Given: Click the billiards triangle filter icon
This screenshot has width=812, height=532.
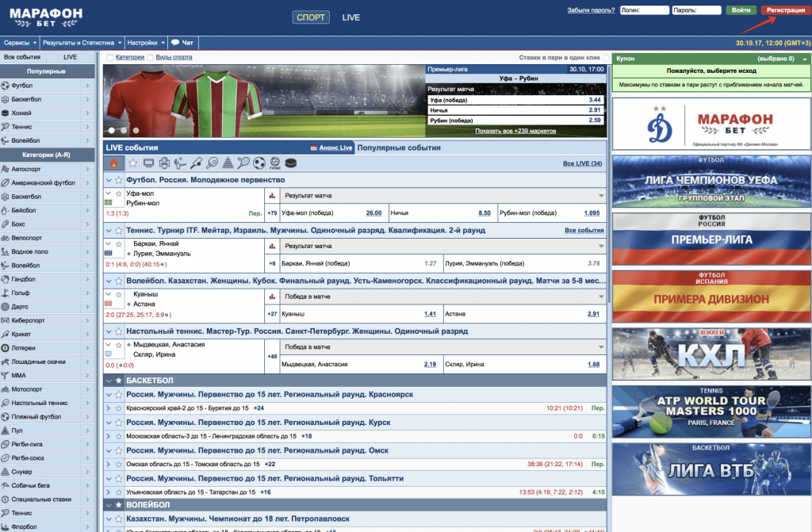Looking at the screenshot, I should [x=228, y=163].
